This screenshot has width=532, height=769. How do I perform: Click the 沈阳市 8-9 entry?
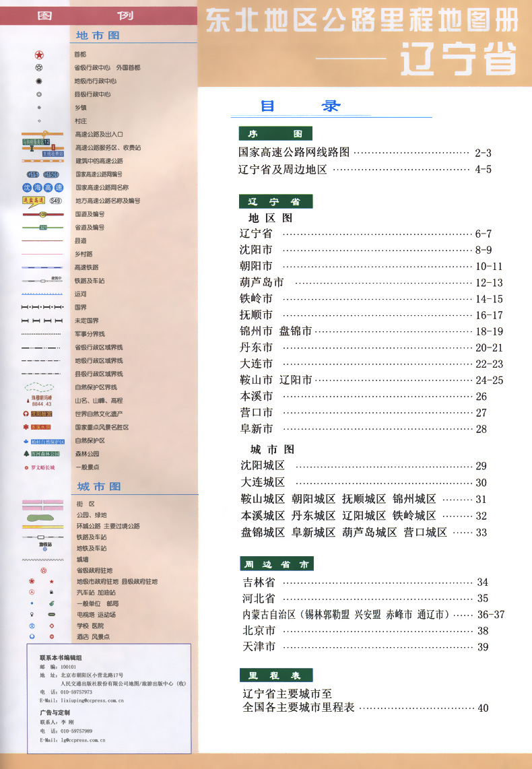point(366,250)
